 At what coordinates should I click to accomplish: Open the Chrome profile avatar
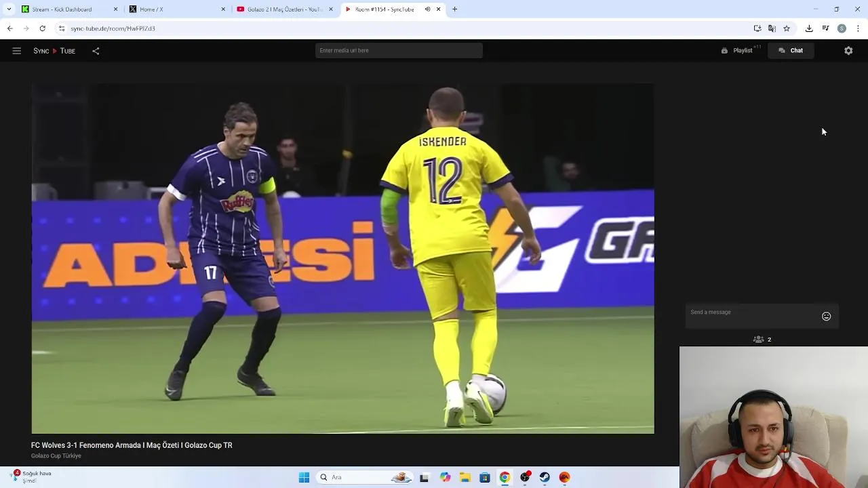[842, 28]
